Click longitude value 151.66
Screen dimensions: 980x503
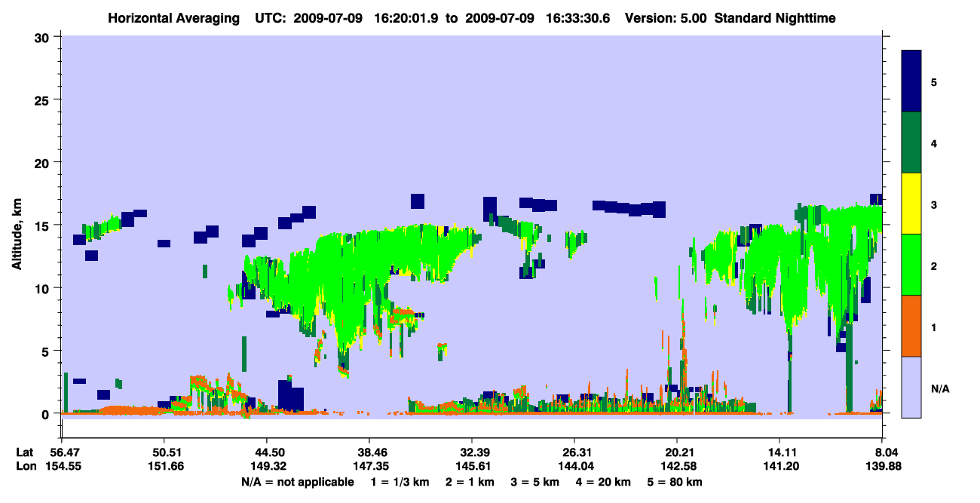164,465
